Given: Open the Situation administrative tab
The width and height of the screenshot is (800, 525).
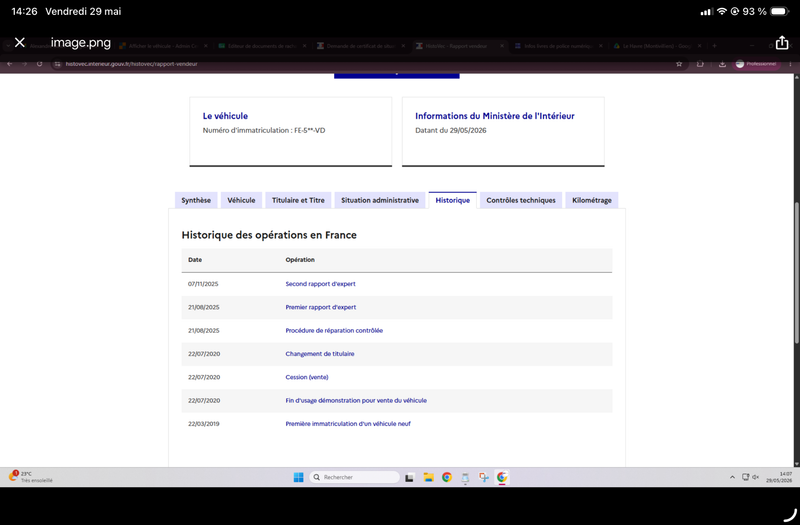Looking at the screenshot, I should (x=380, y=200).
